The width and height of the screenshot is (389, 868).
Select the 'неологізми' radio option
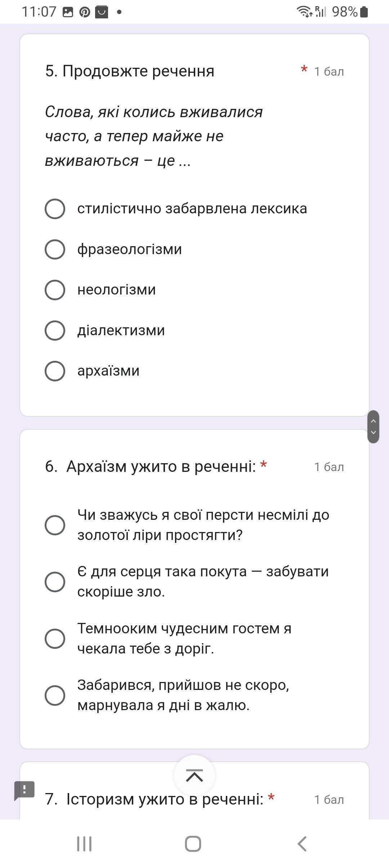point(55,290)
